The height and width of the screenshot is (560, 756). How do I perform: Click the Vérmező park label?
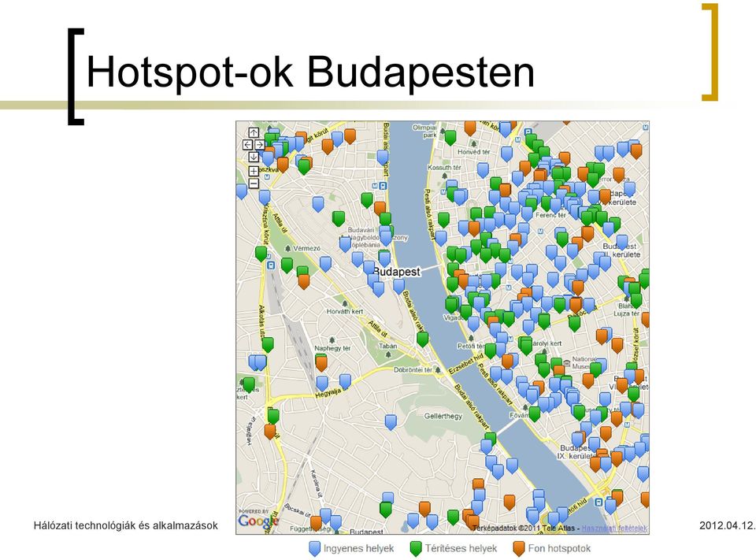(306, 248)
